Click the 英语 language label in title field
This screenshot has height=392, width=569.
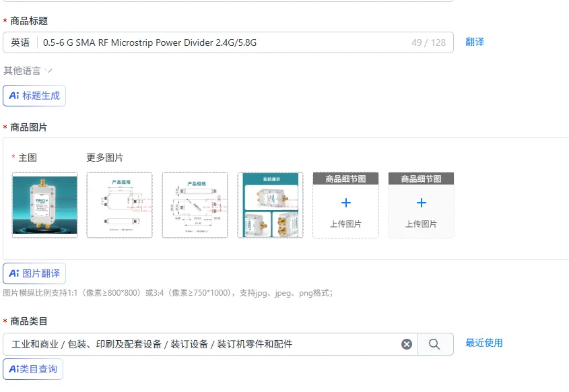pyautogui.click(x=20, y=42)
